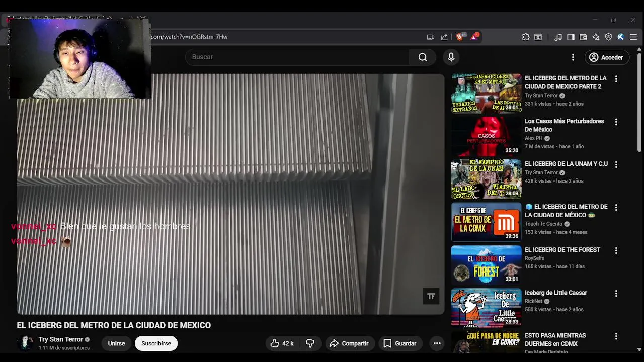Image resolution: width=644 pixels, height=362 pixels.
Task: Click the main video player area
Action: [x=230, y=194]
